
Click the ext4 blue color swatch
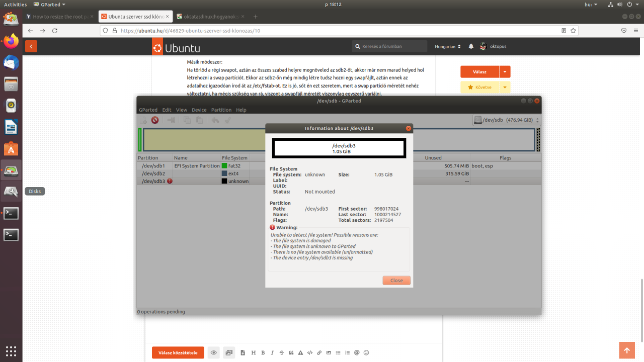tap(224, 173)
